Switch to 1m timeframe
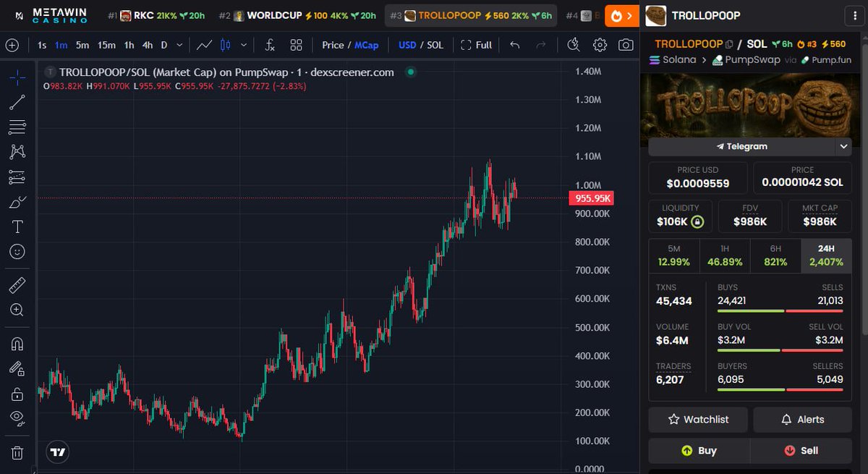This screenshot has height=474, width=868. click(61, 45)
